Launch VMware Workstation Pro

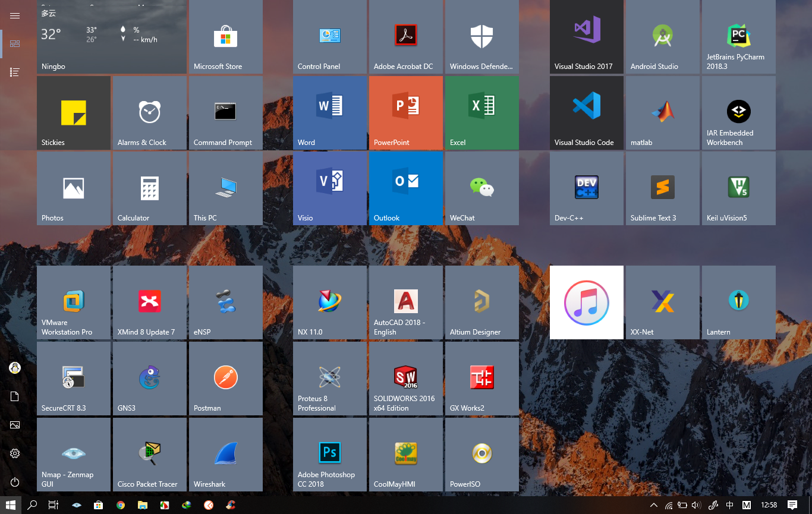click(74, 302)
